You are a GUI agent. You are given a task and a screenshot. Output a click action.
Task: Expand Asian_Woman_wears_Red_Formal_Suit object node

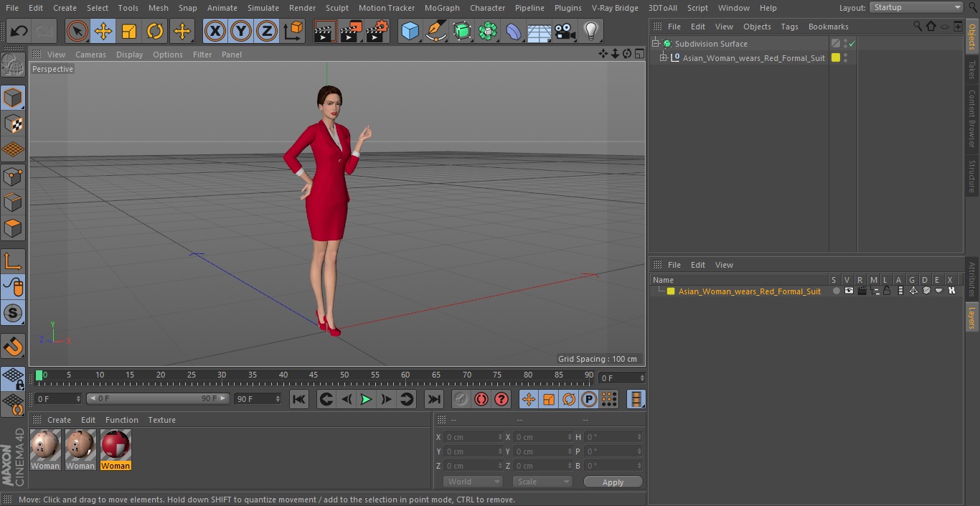664,58
